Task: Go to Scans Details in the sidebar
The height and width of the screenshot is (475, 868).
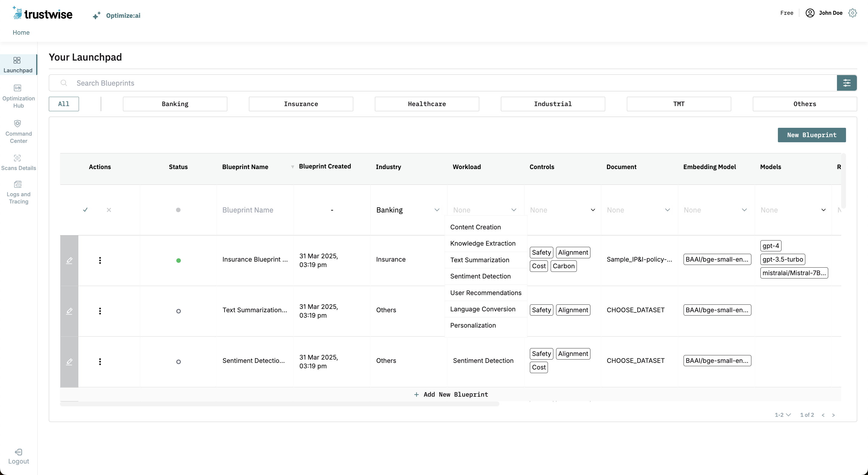Action: [x=17, y=158]
